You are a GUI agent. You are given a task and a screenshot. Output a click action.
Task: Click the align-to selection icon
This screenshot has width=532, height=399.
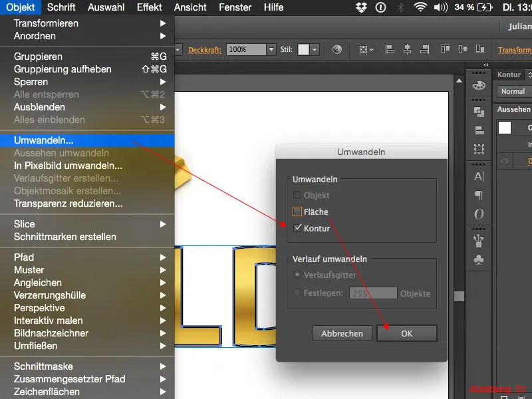pyautogui.click(x=366, y=49)
